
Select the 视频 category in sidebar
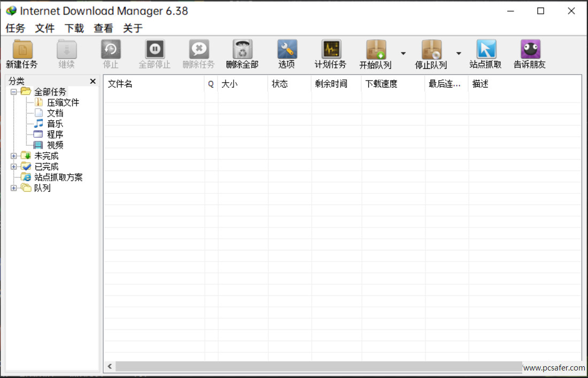click(x=55, y=145)
